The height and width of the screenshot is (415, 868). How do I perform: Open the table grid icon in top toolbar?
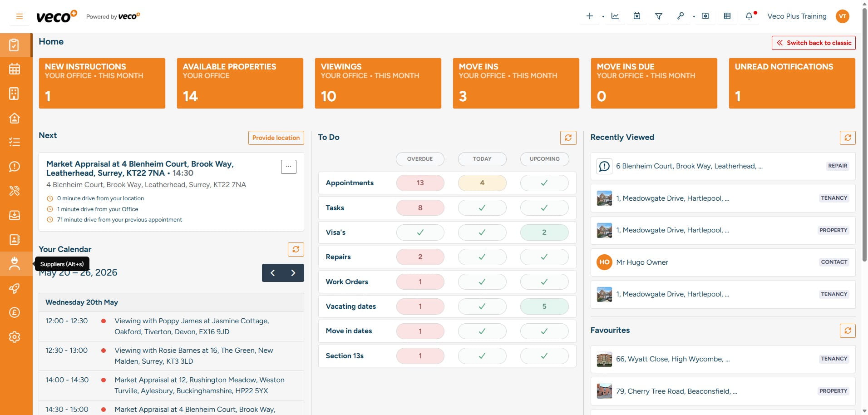(x=727, y=16)
